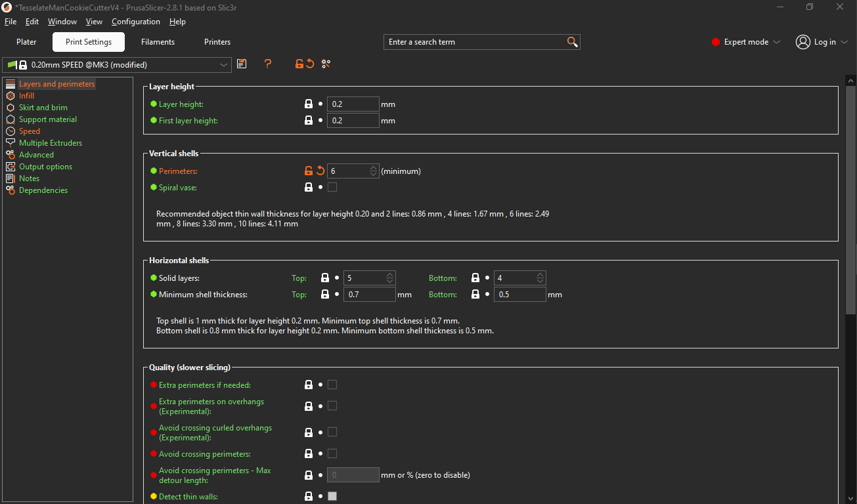This screenshot has height=504, width=857.
Task: Open Output options settings page
Action: click(x=45, y=167)
